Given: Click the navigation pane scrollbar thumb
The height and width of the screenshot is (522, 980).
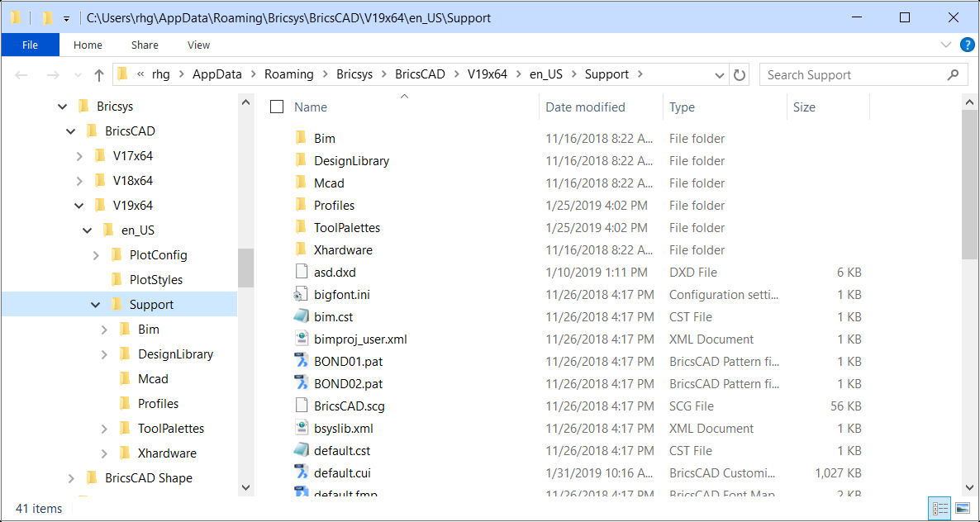Looking at the screenshot, I should (245, 268).
